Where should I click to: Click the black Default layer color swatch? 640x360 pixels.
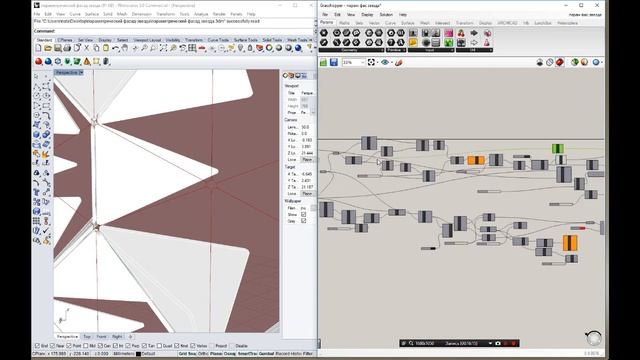pos(138,354)
